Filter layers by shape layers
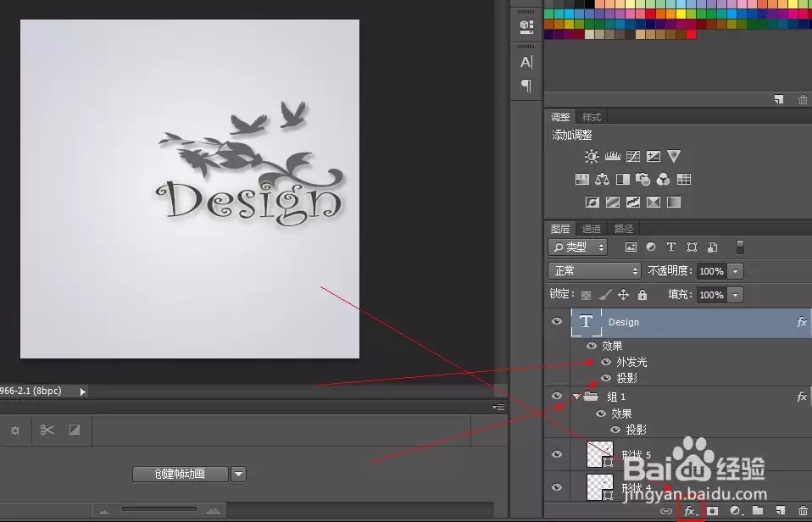812x522 pixels. [692, 247]
